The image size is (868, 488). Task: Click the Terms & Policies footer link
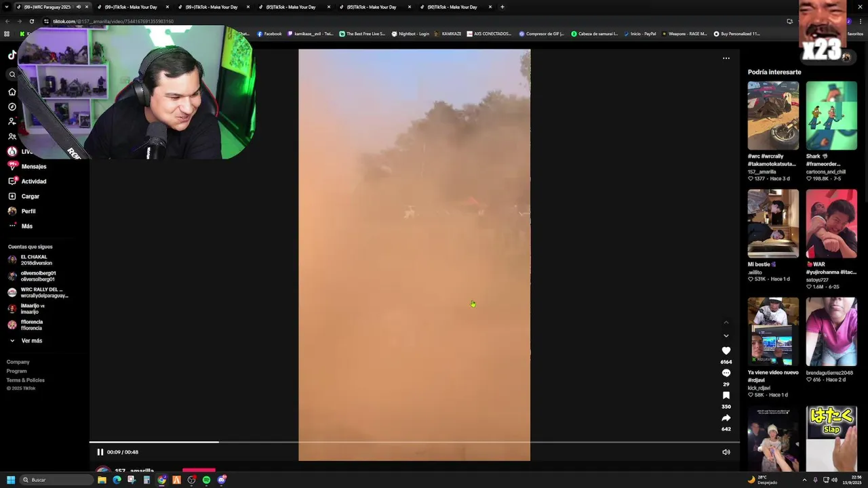point(26,380)
